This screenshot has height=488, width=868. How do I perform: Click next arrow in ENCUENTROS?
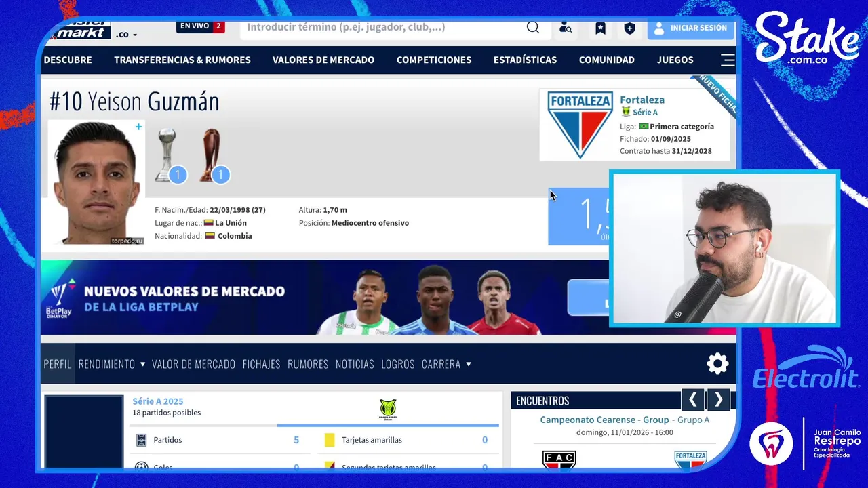(718, 400)
